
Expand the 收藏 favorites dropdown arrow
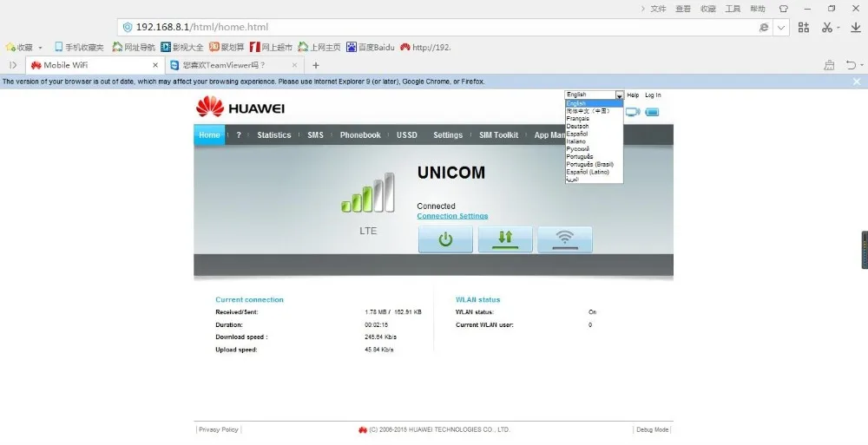click(40, 49)
